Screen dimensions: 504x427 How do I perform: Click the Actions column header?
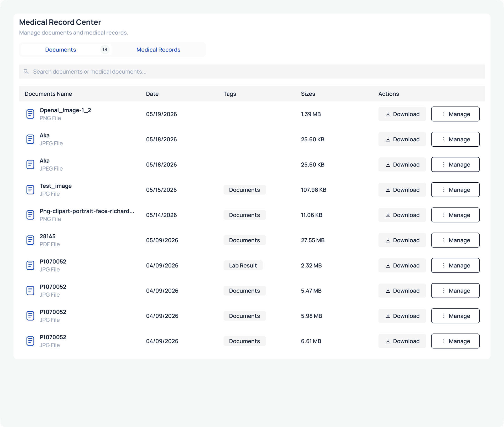tap(388, 94)
